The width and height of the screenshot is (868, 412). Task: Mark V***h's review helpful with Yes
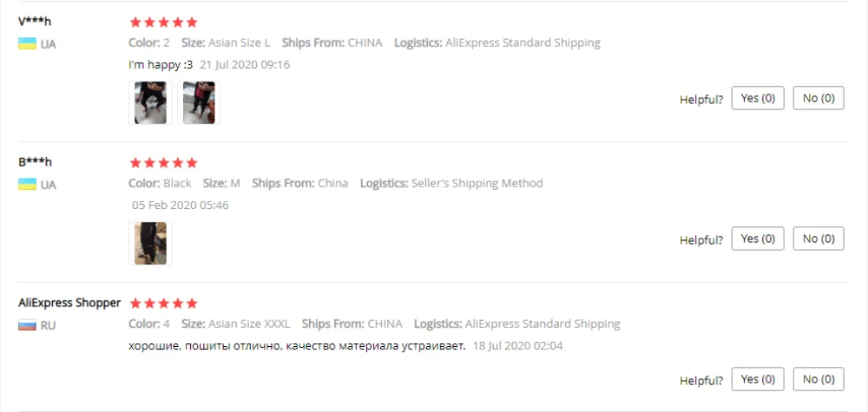758,98
